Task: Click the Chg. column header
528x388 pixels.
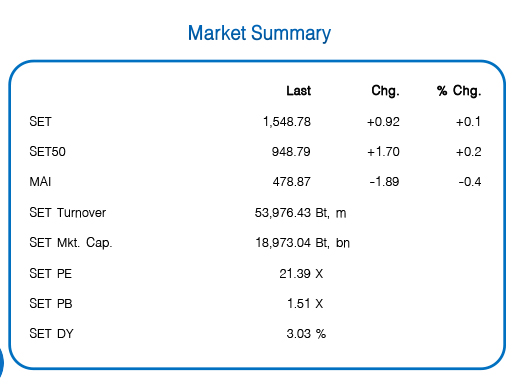Action: [386, 91]
